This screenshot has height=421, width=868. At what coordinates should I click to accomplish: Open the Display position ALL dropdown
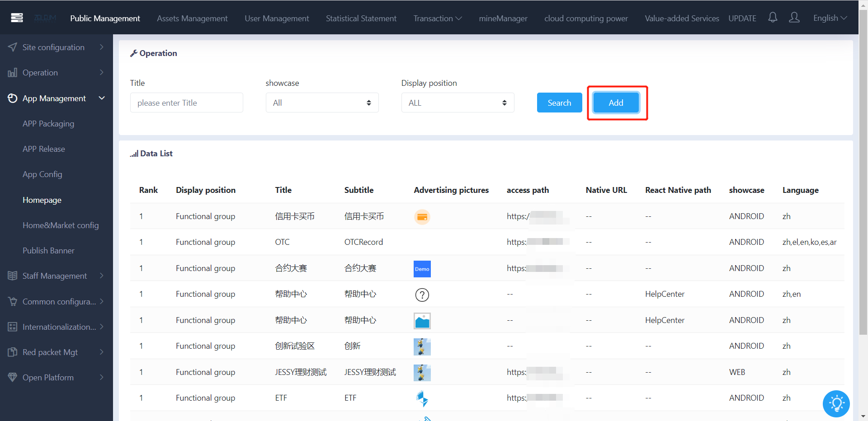coord(458,103)
